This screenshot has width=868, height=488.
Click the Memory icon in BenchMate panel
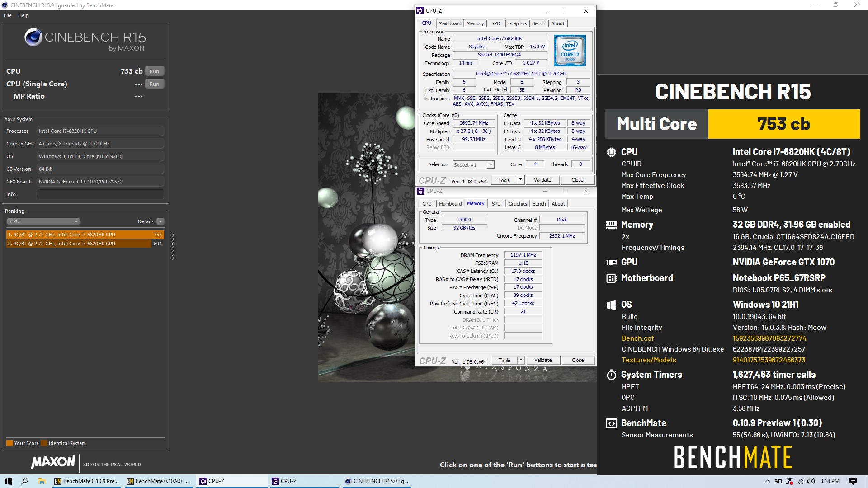click(x=611, y=225)
